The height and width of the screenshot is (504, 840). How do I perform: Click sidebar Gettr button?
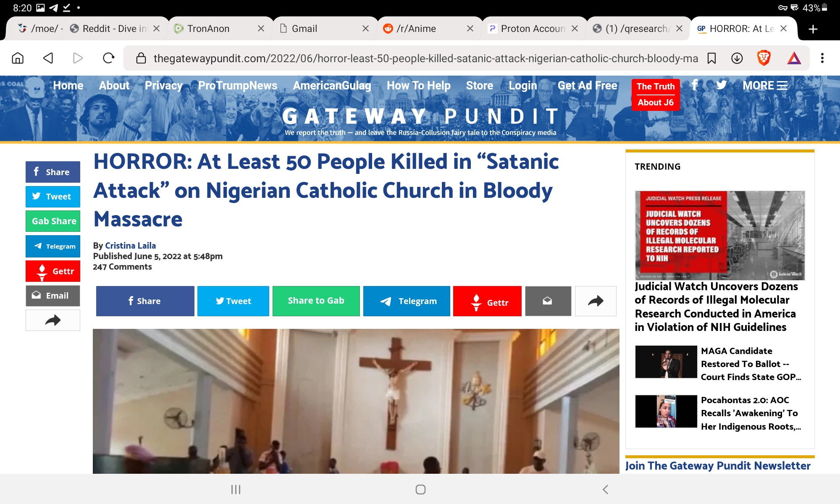tap(53, 271)
